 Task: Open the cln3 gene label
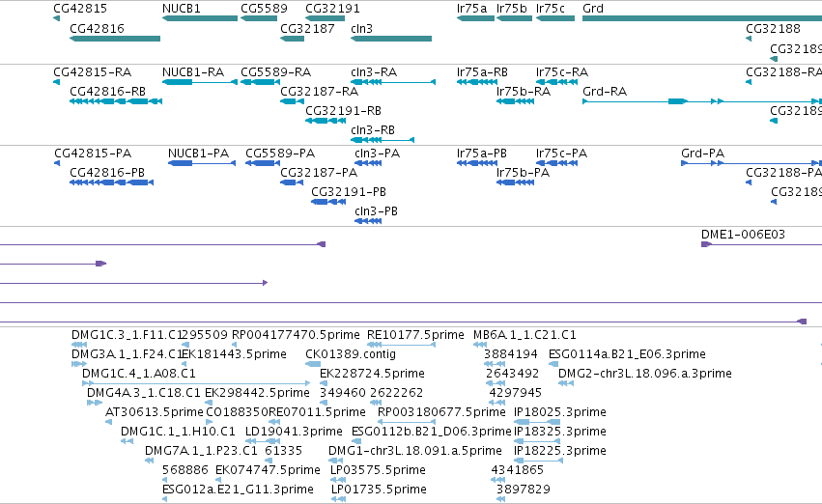pos(361,29)
